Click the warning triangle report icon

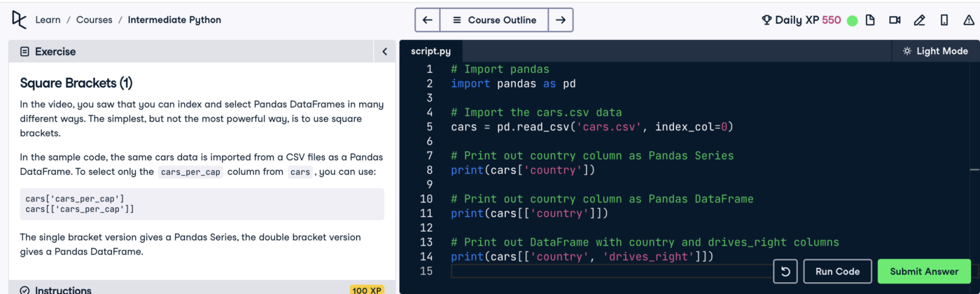pos(969,20)
